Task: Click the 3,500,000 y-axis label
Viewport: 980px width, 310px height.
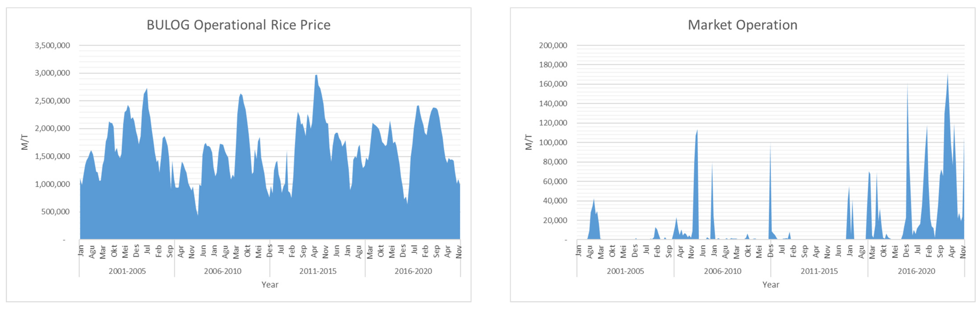Action: coord(52,45)
